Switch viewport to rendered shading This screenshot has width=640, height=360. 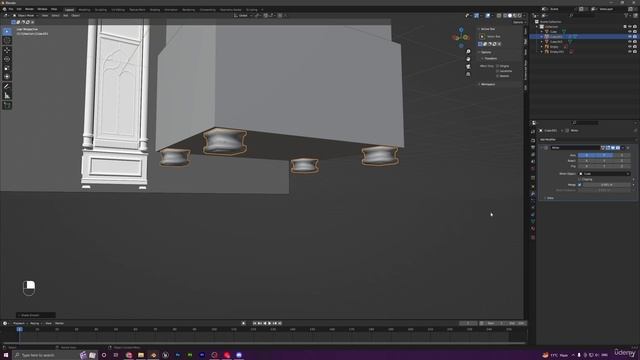pos(520,16)
